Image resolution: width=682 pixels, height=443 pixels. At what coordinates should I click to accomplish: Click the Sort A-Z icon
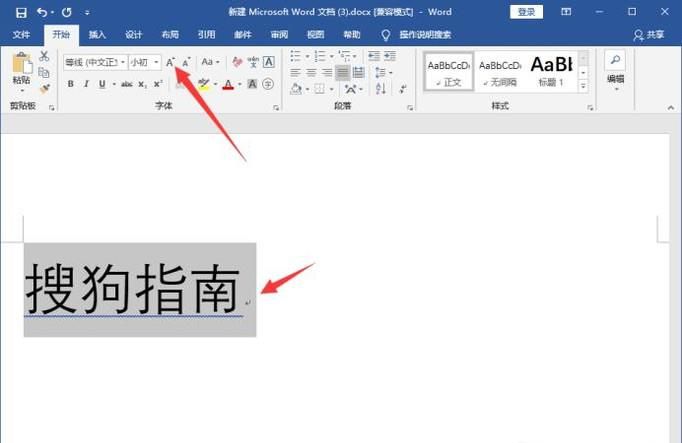pyautogui.click(x=381, y=89)
